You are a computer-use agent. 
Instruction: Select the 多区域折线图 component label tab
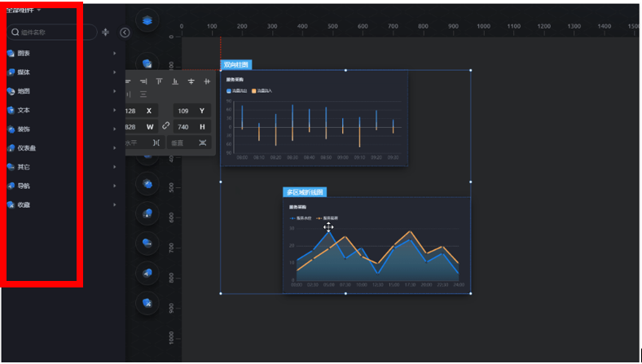click(x=305, y=192)
